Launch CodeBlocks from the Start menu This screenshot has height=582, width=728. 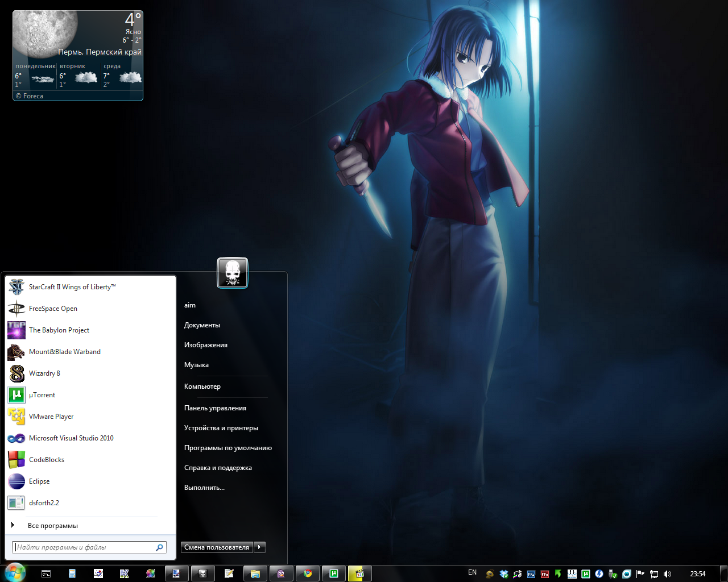tap(46, 460)
